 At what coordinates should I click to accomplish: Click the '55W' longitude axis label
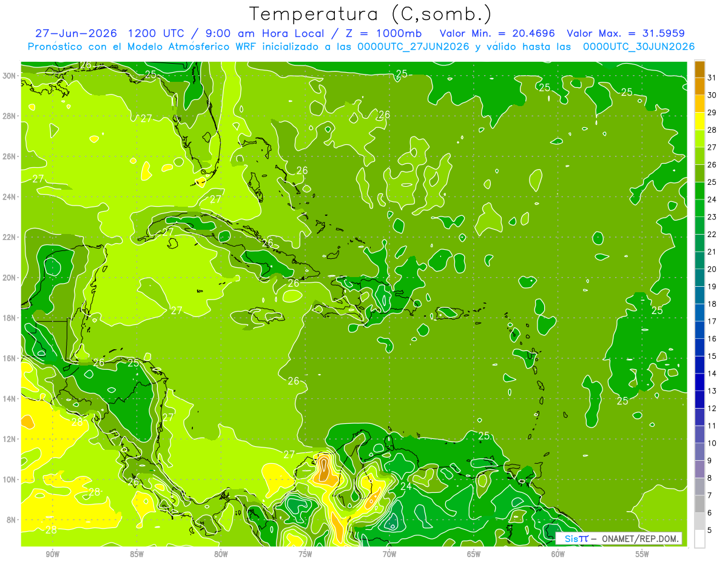(x=642, y=554)
